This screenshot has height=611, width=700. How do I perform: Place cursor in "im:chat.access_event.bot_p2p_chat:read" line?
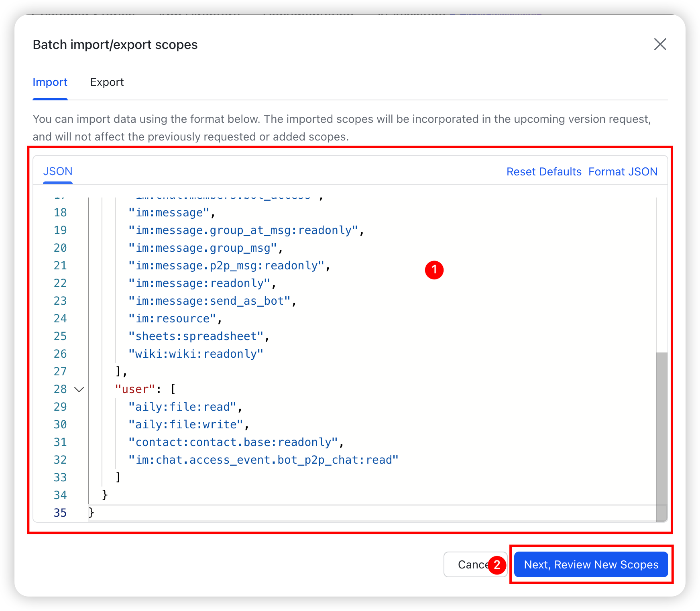coord(263,460)
